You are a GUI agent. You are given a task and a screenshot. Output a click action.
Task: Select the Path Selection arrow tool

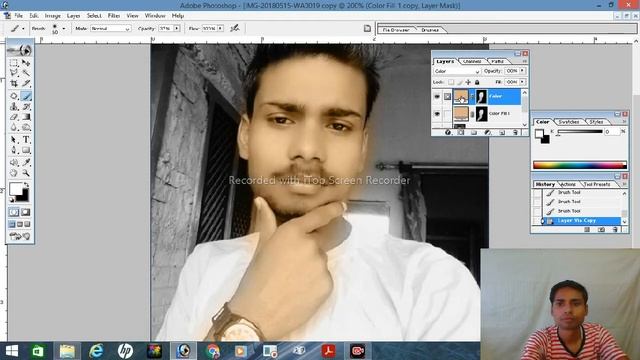(14, 140)
